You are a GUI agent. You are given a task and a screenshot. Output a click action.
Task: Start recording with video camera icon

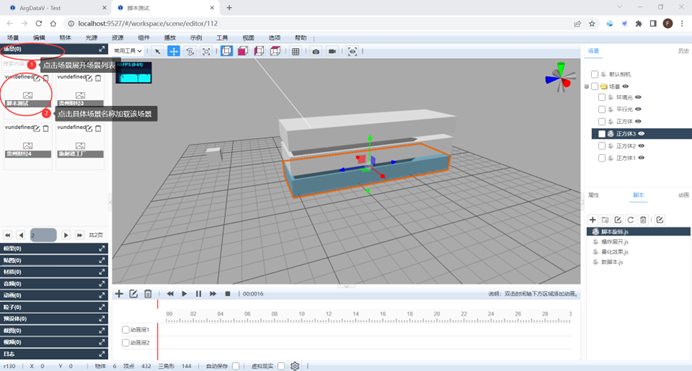[x=332, y=51]
